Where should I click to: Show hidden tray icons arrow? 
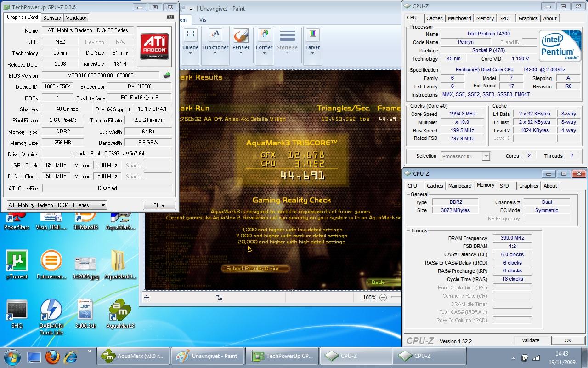[514, 358]
